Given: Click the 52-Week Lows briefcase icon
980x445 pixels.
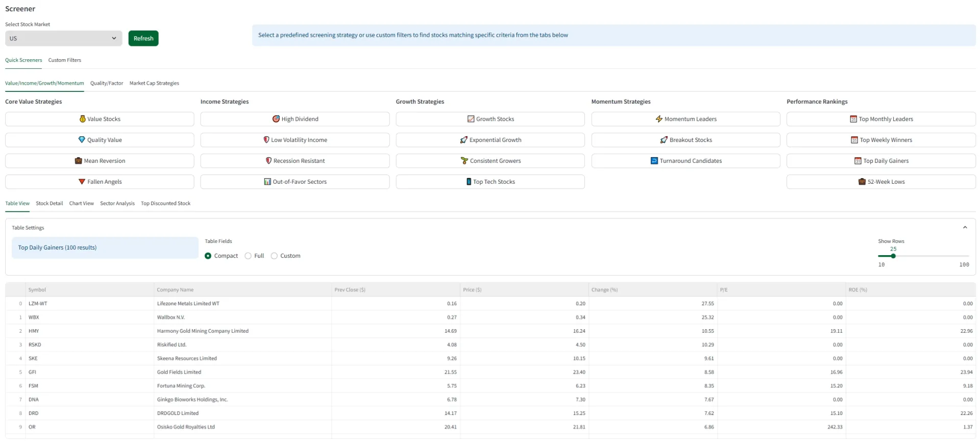Looking at the screenshot, I should tap(862, 182).
